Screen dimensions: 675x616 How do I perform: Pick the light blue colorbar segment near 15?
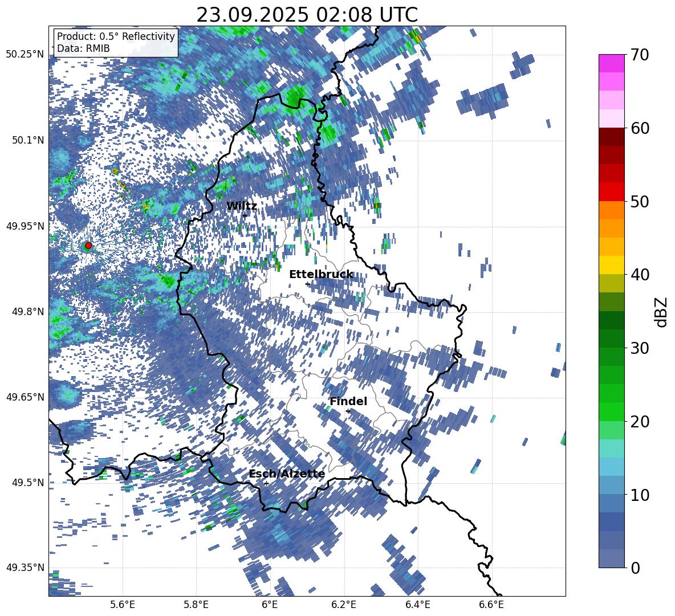tap(611, 467)
